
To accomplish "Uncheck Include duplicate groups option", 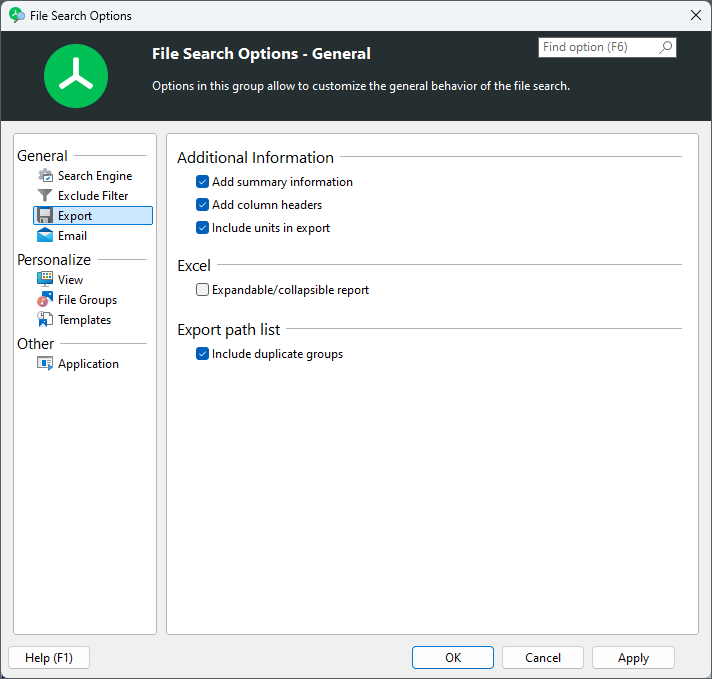I will [203, 354].
